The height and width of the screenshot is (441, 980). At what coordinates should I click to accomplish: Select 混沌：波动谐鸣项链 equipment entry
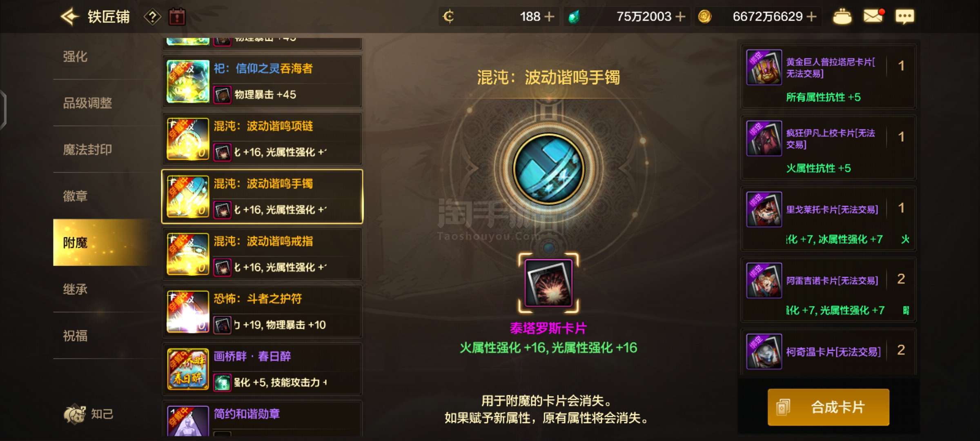(263, 139)
